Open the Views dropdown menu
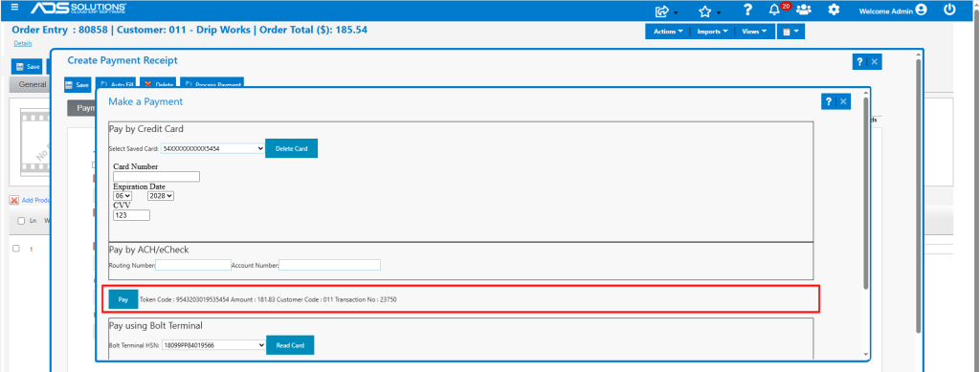This screenshot has height=372, width=980. pos(754,32)
